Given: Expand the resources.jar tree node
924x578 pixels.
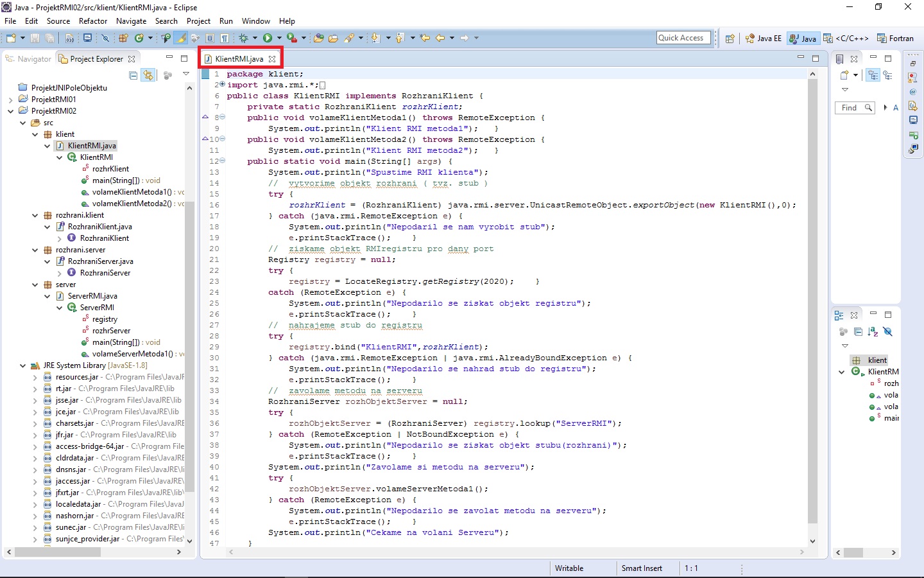Looking at the screenshot, I should 34,377.
